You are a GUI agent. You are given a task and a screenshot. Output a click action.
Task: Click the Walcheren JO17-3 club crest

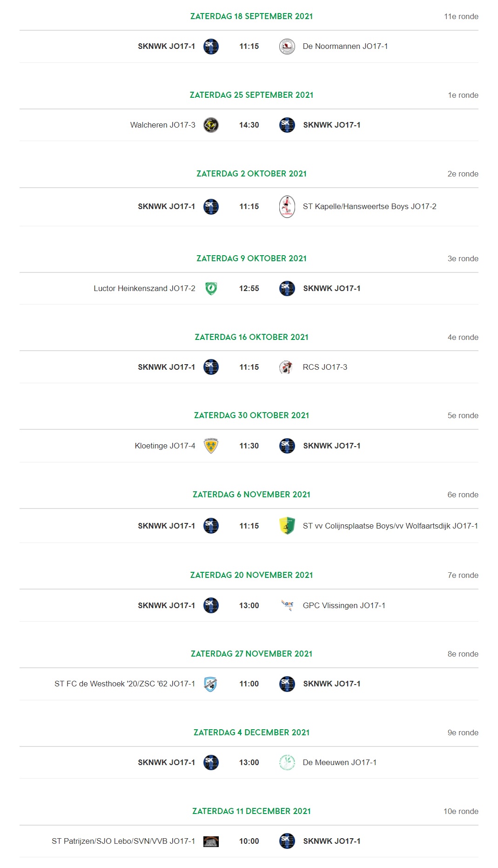(211, 125)
